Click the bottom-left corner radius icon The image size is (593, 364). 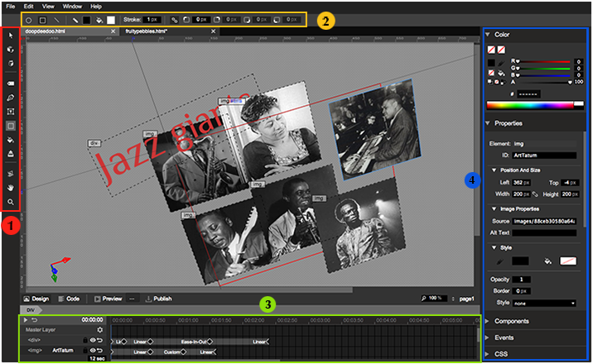(x=277, y=20)
